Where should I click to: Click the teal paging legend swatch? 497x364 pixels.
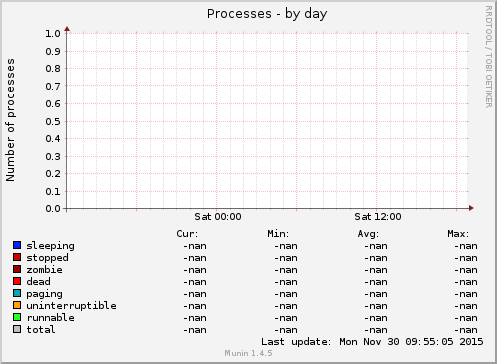(x=17, y=293)
